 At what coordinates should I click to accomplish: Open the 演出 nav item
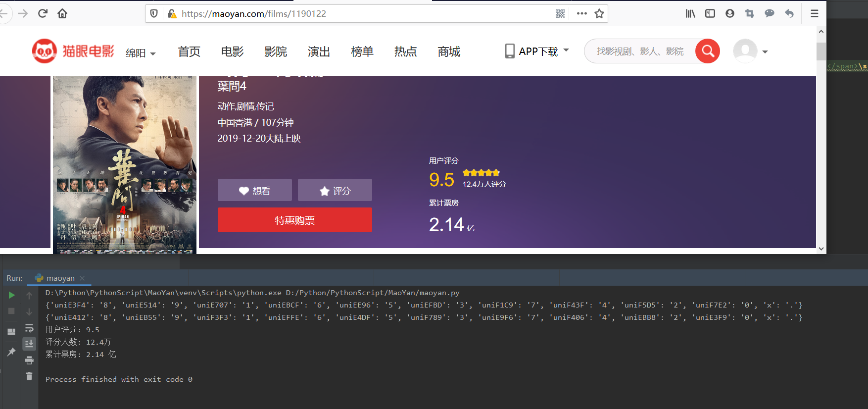click(x=319, y=51)
